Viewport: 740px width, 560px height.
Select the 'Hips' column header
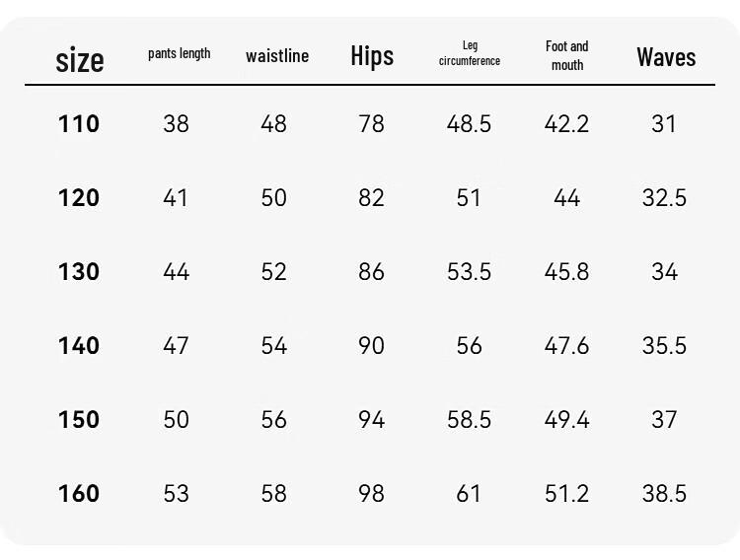pyautogui.click(x=372, y=56)
